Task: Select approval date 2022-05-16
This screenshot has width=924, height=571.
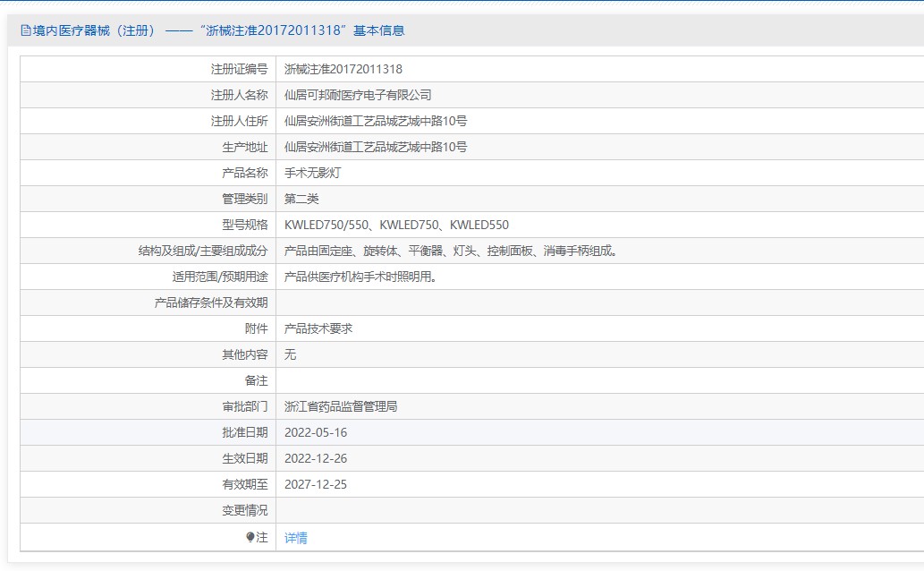Action: tap(316, 432)
